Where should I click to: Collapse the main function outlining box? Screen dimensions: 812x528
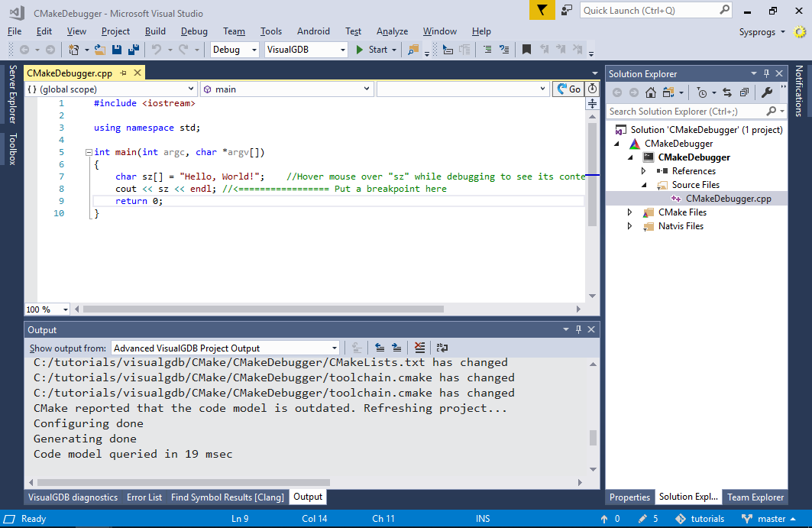tap(89, 152)
